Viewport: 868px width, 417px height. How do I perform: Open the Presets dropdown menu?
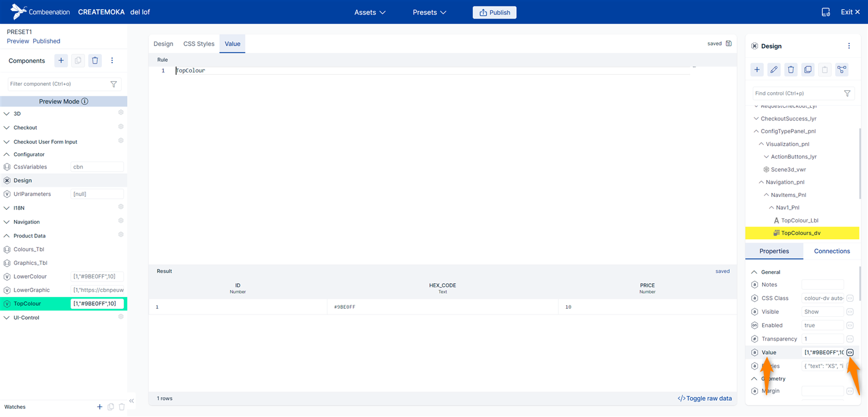point(429,12)
